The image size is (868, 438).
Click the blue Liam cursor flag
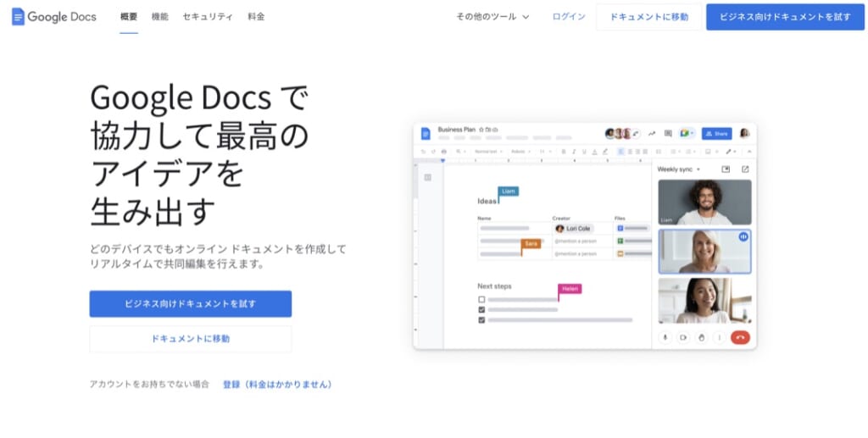[509, 191]
